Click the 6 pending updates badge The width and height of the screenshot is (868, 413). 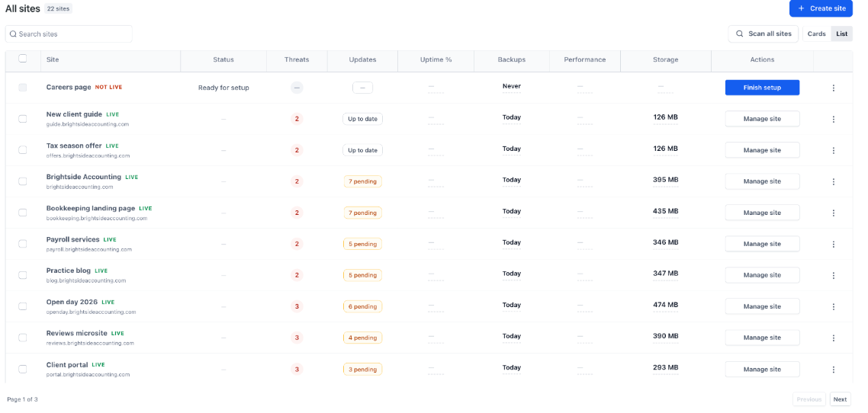pos(362,306)
